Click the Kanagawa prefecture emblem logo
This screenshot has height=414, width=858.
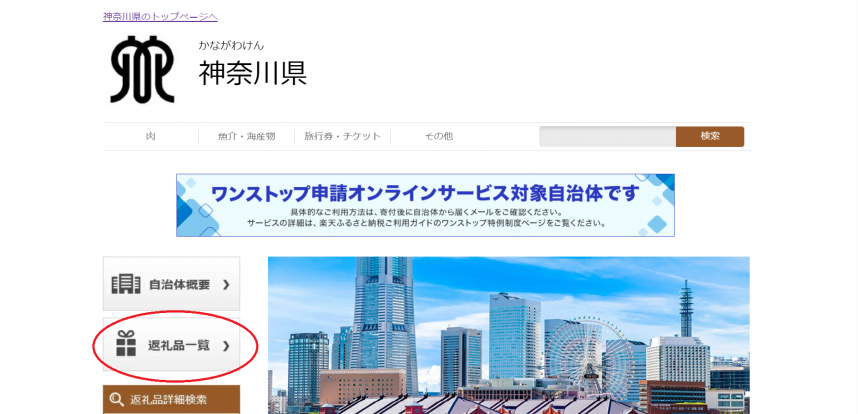142,70
